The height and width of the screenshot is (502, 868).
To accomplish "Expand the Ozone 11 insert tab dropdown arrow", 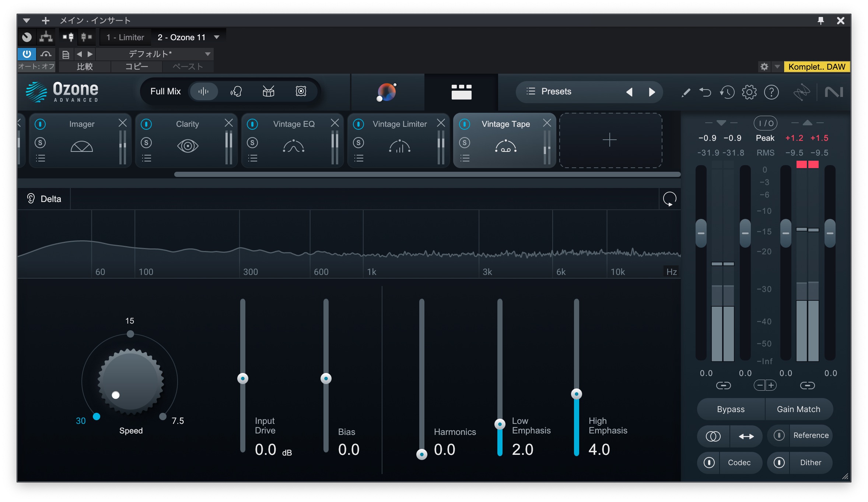I will [217, 37].
